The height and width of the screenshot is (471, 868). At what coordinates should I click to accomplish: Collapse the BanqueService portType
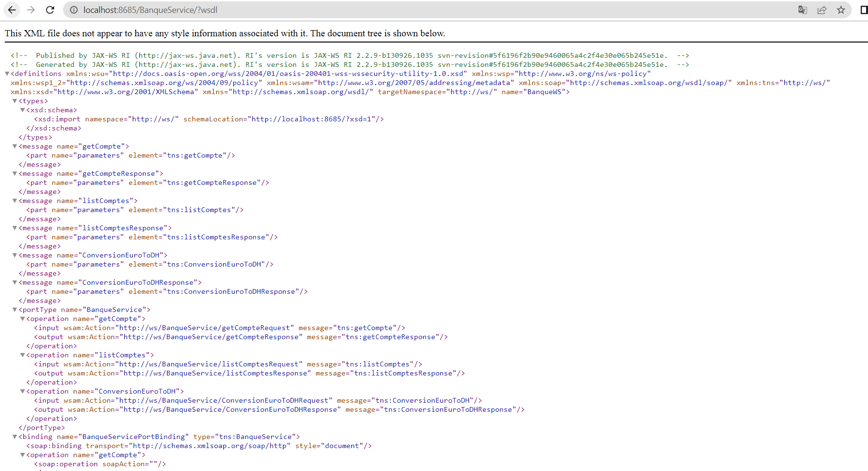point(14,310)
